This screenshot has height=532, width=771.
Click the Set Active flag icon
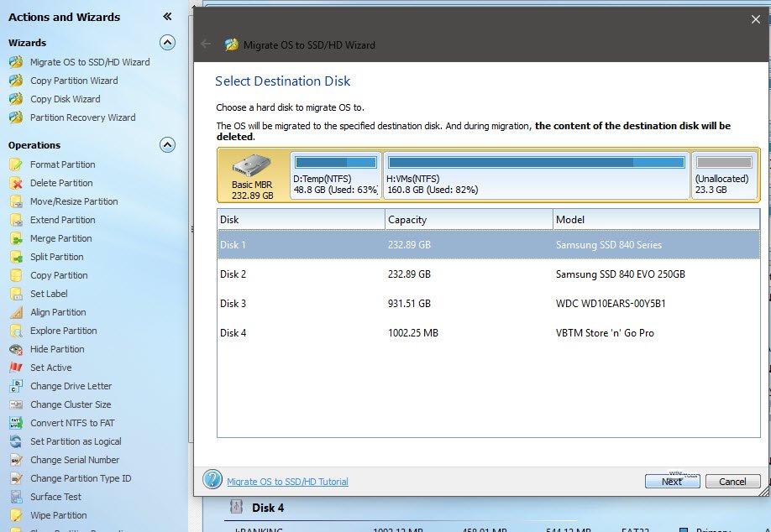point(16,368)
